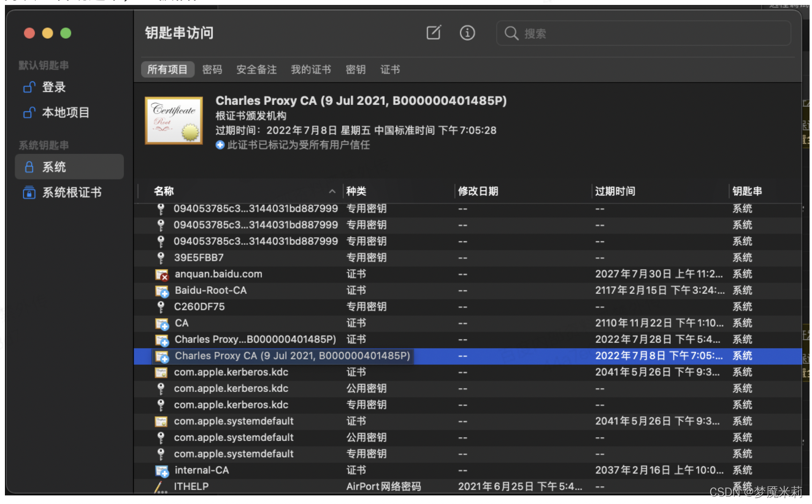Click the 2027年7月30日 expiry date cell
This screenshot has width=812, height=504.
coord(659,274)
